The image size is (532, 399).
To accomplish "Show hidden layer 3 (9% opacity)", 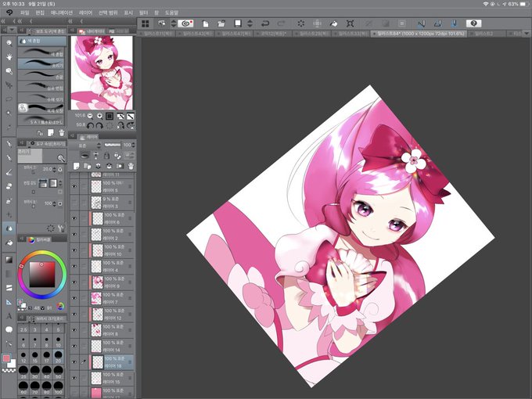I will [74, 203].
